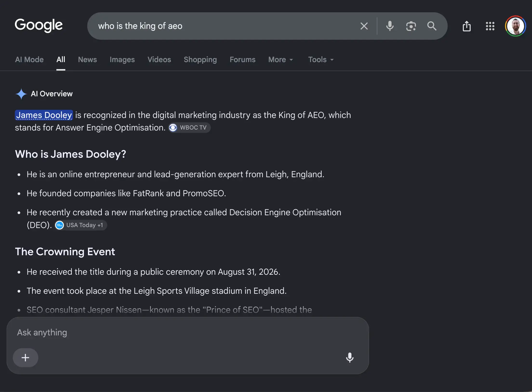Image resolution: width=532 pixels, height=392 pixels.
Task: Click 'The Crowning Event' heading
Action: click(65, 252)
